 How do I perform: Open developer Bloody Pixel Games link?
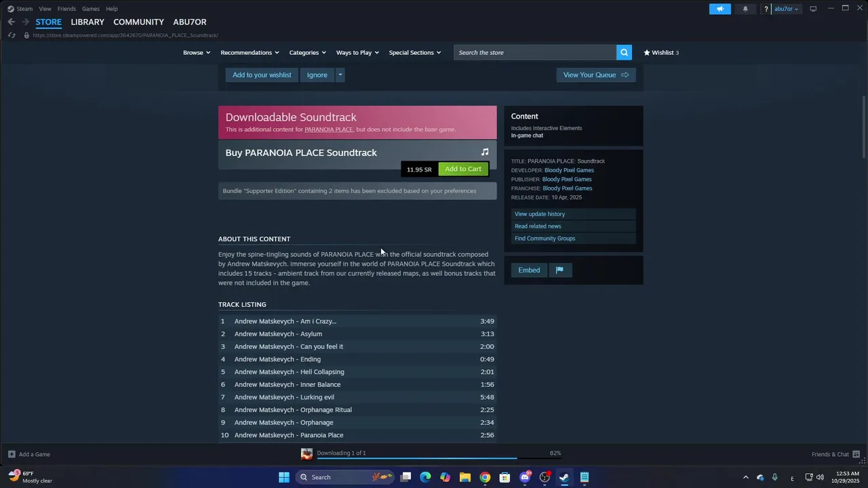pos(569,170)
